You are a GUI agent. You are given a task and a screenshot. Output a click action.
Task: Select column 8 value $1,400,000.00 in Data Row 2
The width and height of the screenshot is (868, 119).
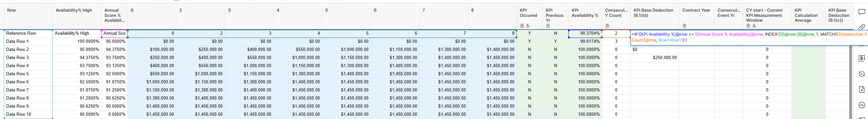click(492, 50)
